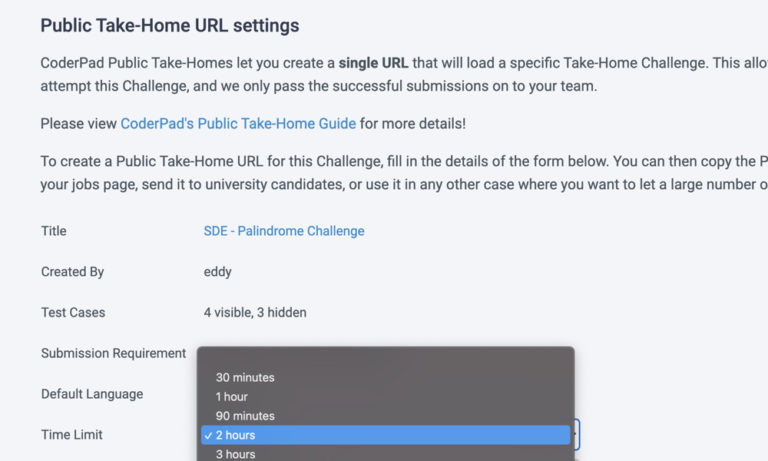Click the Time Limit field label
The width and height of the screenshot is (768, 461).
[72, 435]
